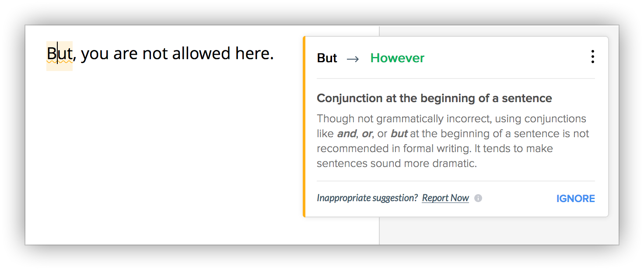Image resolution: width=644 pixels, height=270 pixels.
Task: Click the word "here." in the sentence
Action: tap(254, 54)
